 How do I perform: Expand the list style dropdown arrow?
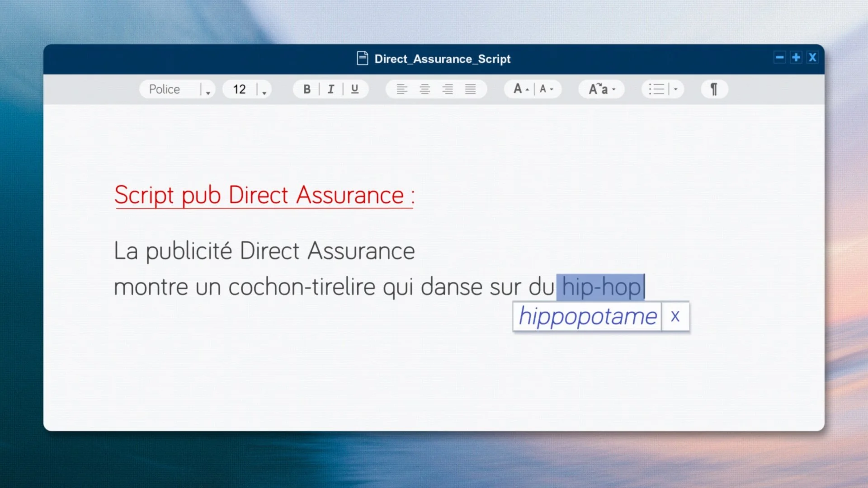click(676, 89)
